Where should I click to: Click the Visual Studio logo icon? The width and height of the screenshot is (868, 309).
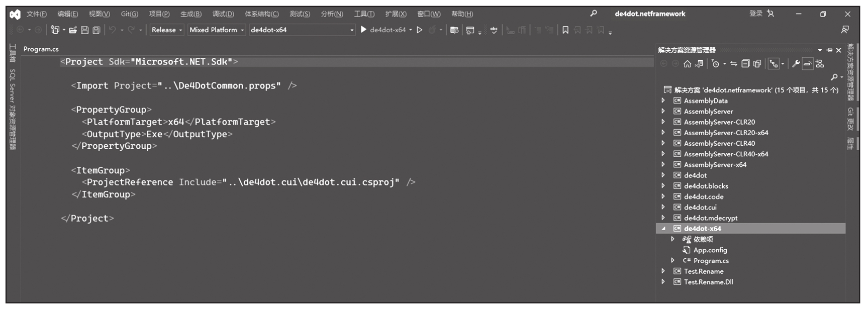point(15,14)
